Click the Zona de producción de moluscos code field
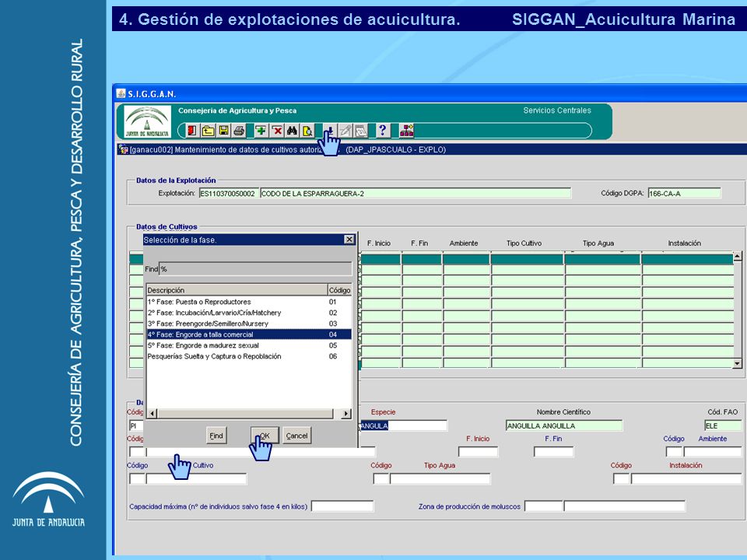747x560 pixels. click(543, 506)
